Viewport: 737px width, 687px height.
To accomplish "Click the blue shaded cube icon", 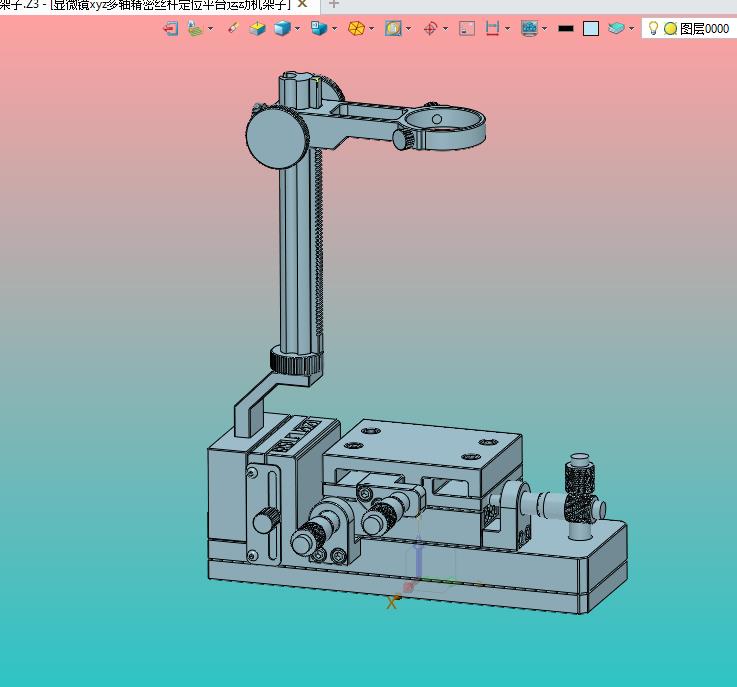I will click(x=282, y=29).
